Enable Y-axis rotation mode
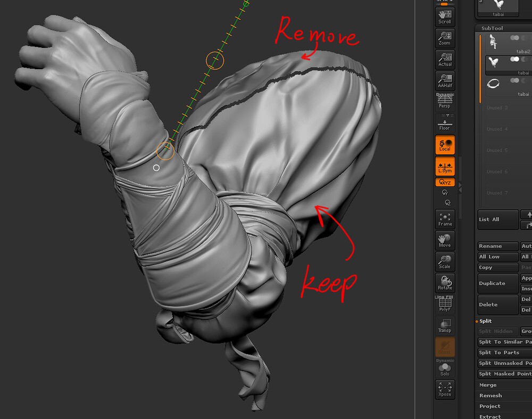The height and width of the screenshot is (419, 532). point(445,193)
